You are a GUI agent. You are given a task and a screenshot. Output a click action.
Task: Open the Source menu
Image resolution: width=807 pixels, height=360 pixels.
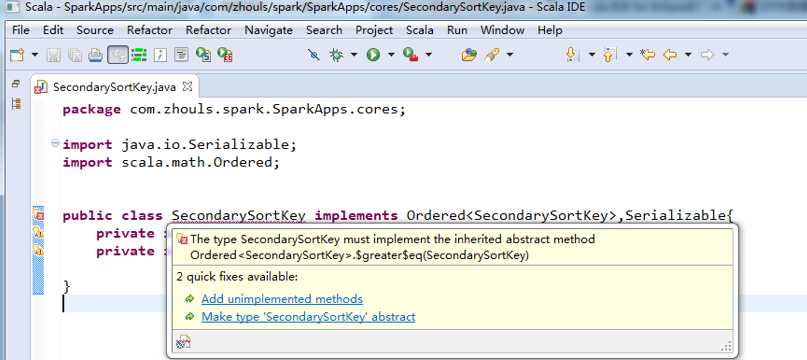point(95,30)
